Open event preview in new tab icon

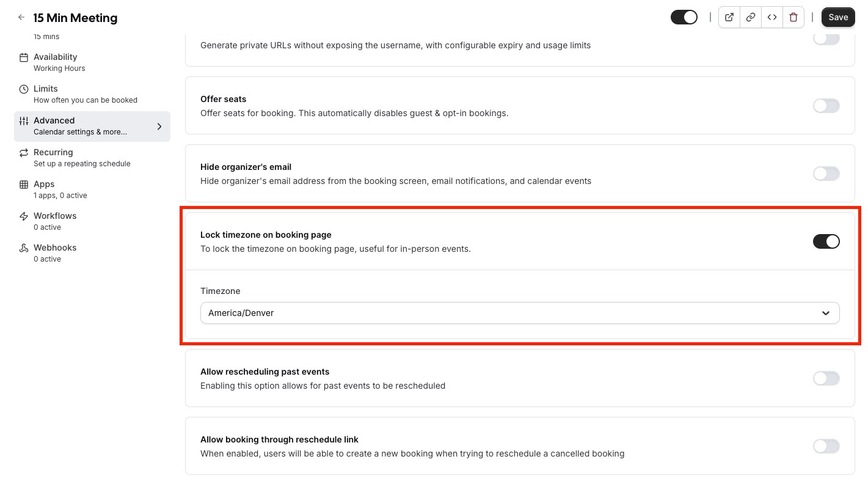pos(729,17)
